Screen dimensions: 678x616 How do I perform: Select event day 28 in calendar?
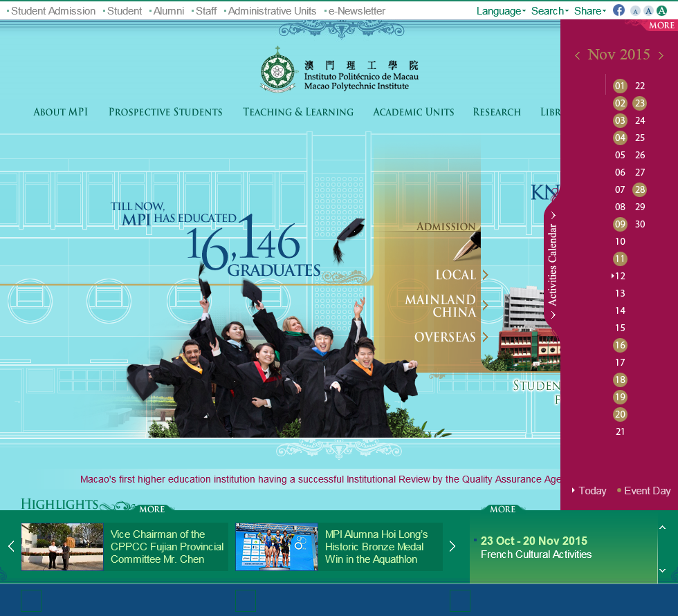(640, 189)
